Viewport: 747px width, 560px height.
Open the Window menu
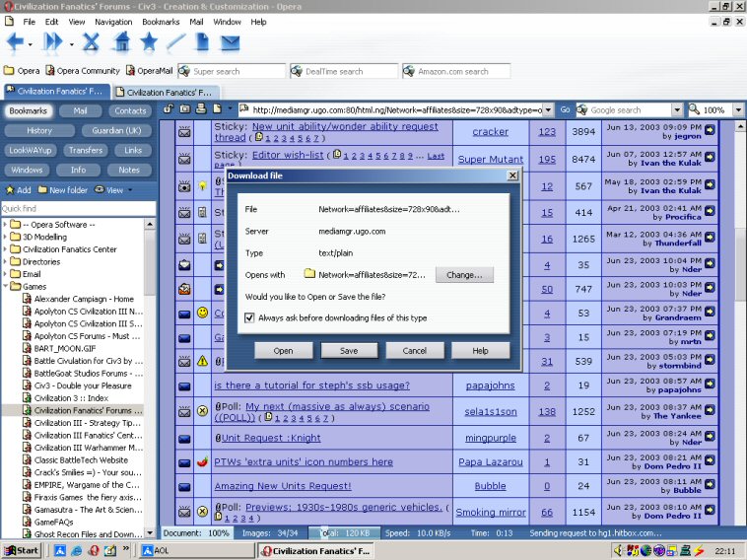pos(227,22)
